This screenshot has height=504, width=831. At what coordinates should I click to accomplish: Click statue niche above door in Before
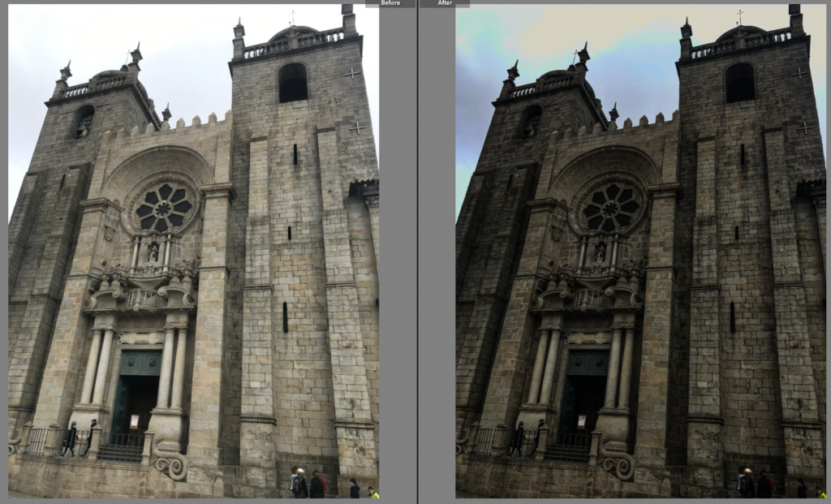153,252
